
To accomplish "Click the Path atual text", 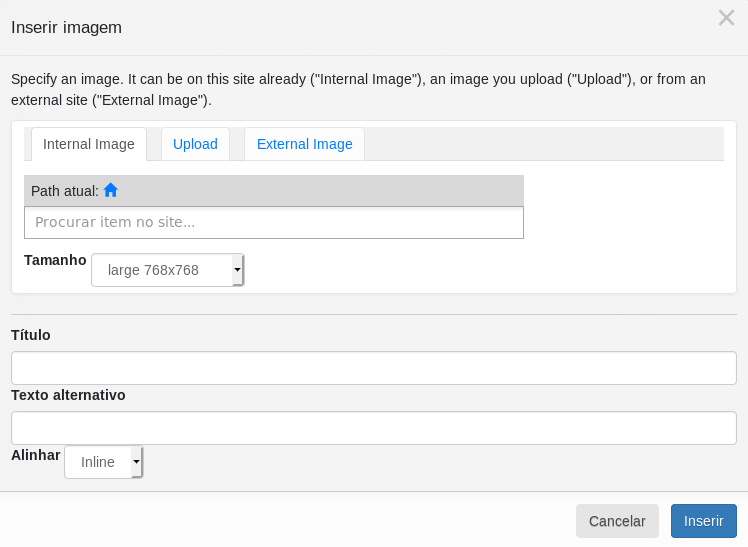I will [x=64, y=190].
